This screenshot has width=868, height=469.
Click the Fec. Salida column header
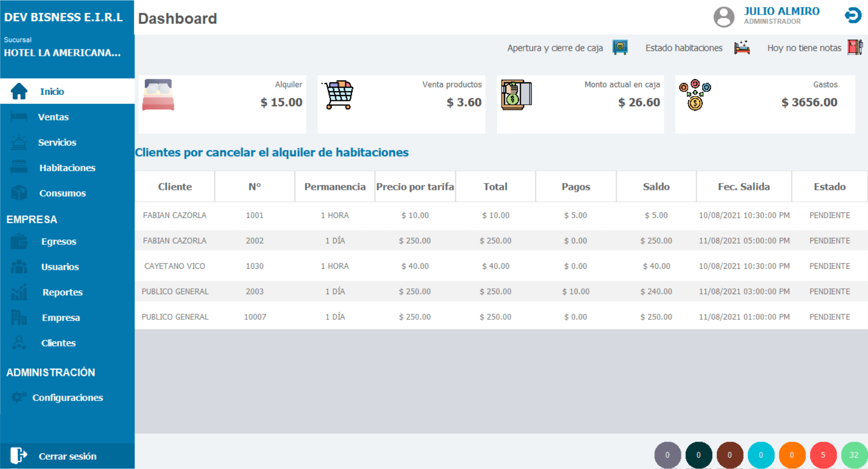[744, 187]
